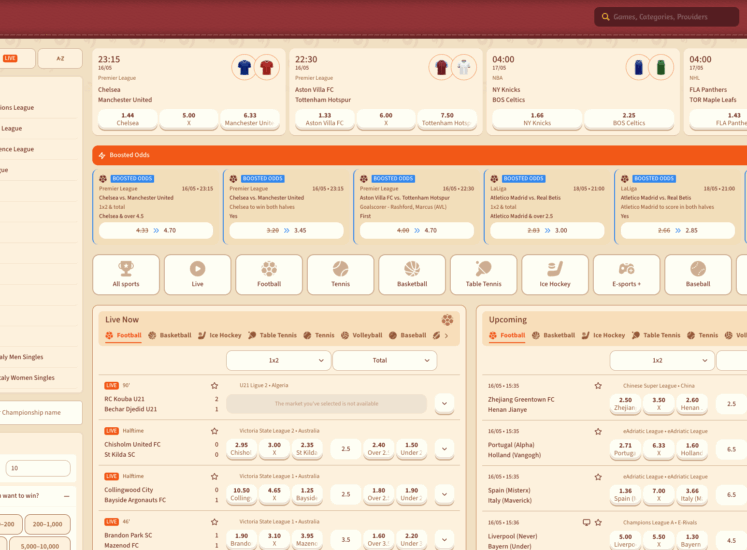This screenshot has height=550, width=747.
Task: Favorite the RC Kouba U21 match
Action: [214, 386]
